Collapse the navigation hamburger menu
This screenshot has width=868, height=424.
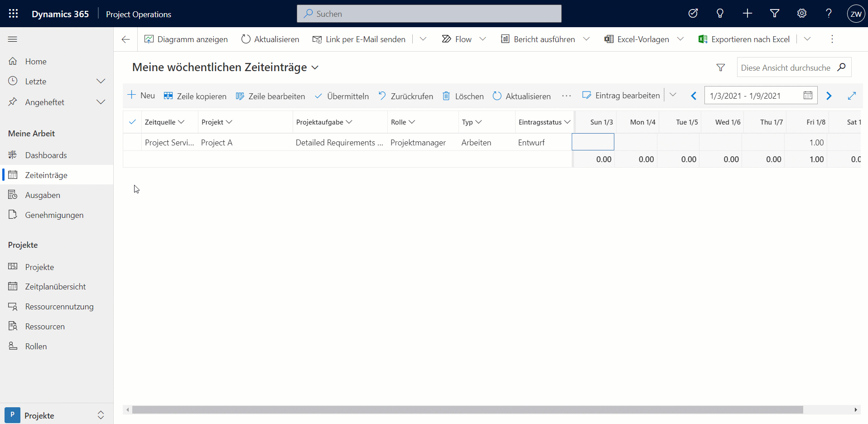13,39
